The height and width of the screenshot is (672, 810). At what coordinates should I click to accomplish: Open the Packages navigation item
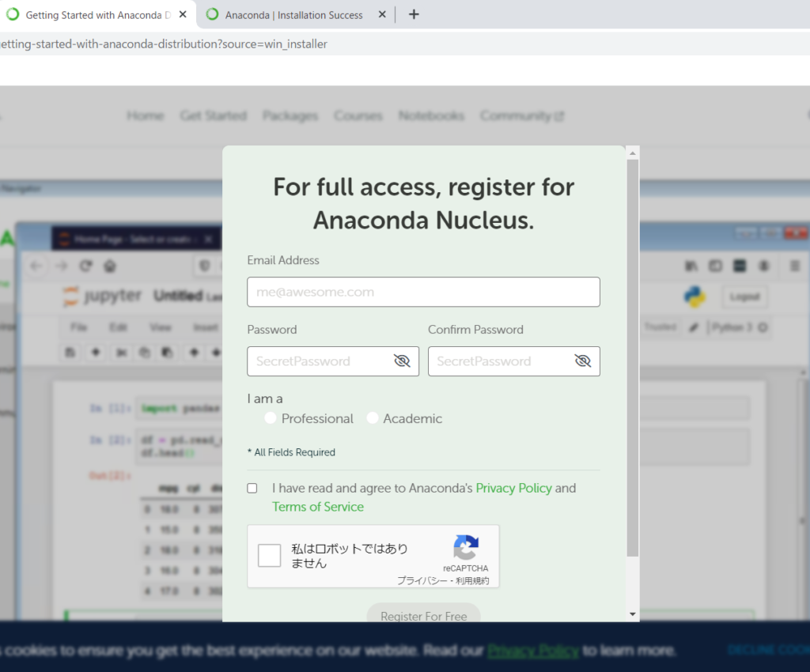click(290, 115)
